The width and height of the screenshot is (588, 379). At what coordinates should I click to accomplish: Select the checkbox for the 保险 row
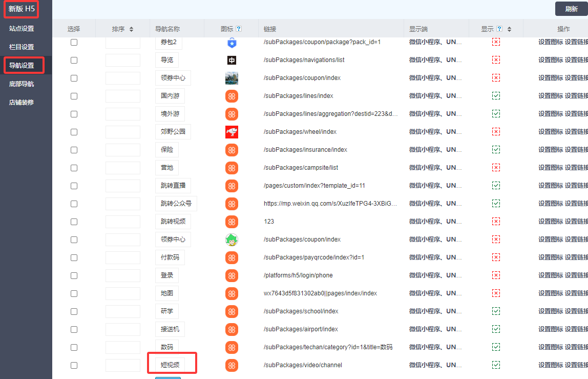click(x=74, y=150)
